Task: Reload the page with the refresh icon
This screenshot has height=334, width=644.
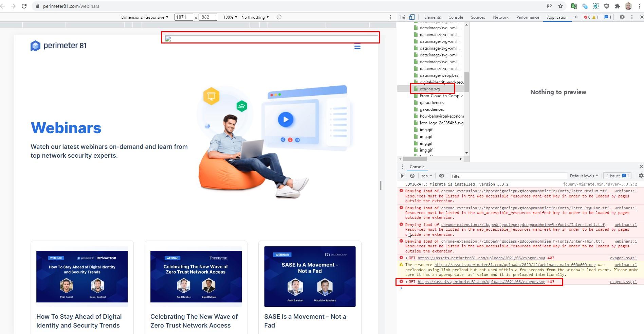Action: [x=24, y=6]
